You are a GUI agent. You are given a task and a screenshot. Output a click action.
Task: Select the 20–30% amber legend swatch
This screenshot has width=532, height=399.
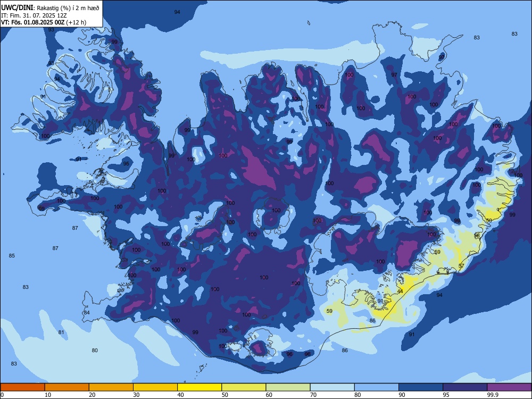tap(111, 387)
